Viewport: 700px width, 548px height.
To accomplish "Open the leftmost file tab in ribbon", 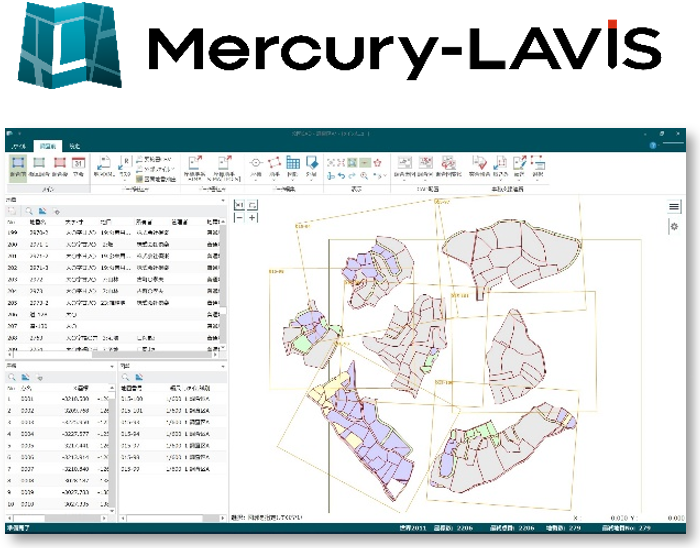I will click(17, 145).
